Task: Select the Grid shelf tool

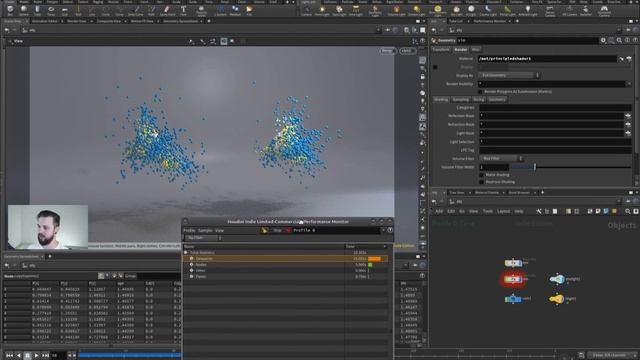Action: (x=65, y=10)
